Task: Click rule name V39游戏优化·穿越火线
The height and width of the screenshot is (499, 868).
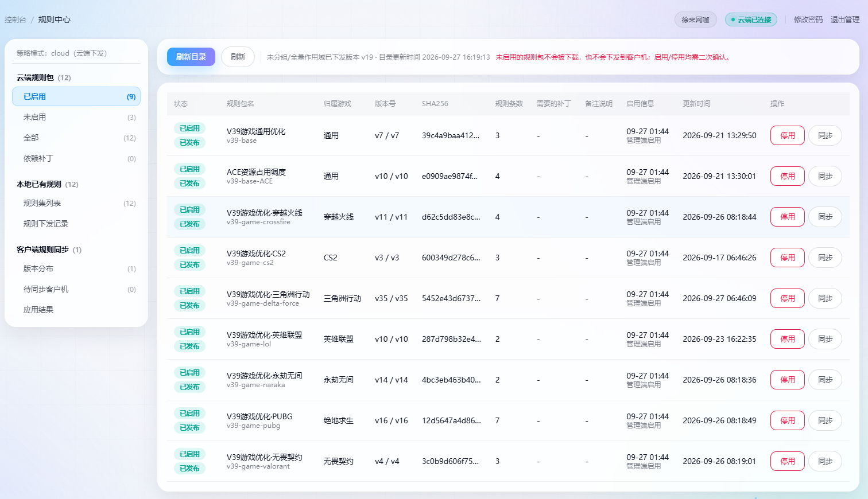Action: [x=264, y=213]
